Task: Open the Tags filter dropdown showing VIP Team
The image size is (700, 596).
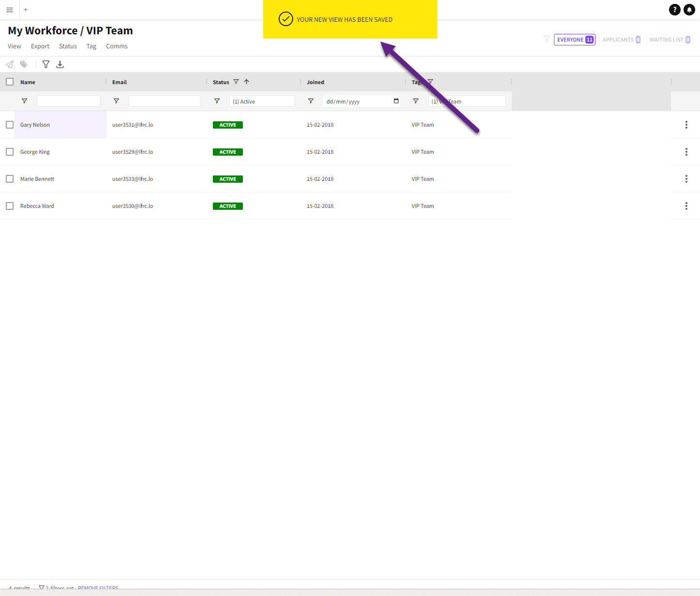Action: click(466, 102)
